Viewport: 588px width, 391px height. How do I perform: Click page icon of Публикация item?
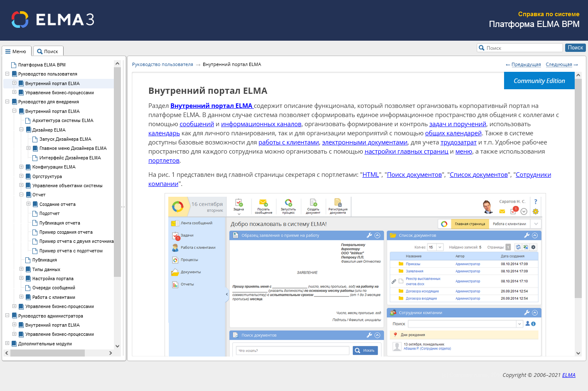point(28,260)
